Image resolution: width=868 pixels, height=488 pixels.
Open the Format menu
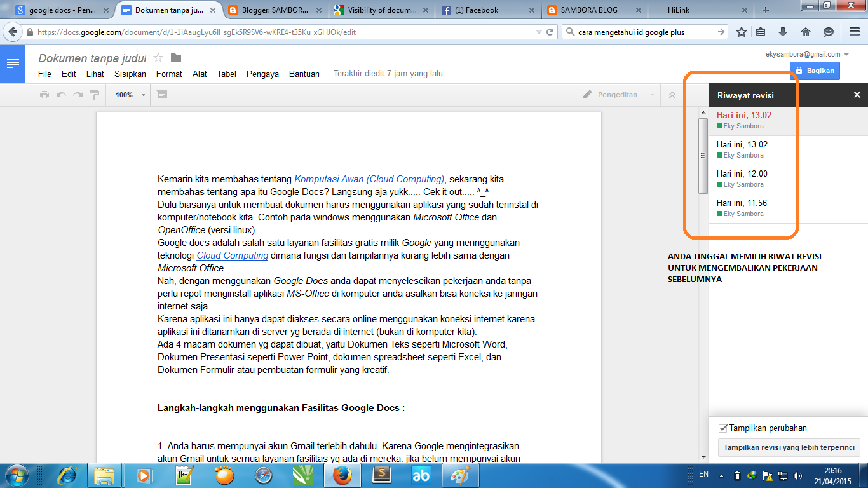(x=169, y=74)
